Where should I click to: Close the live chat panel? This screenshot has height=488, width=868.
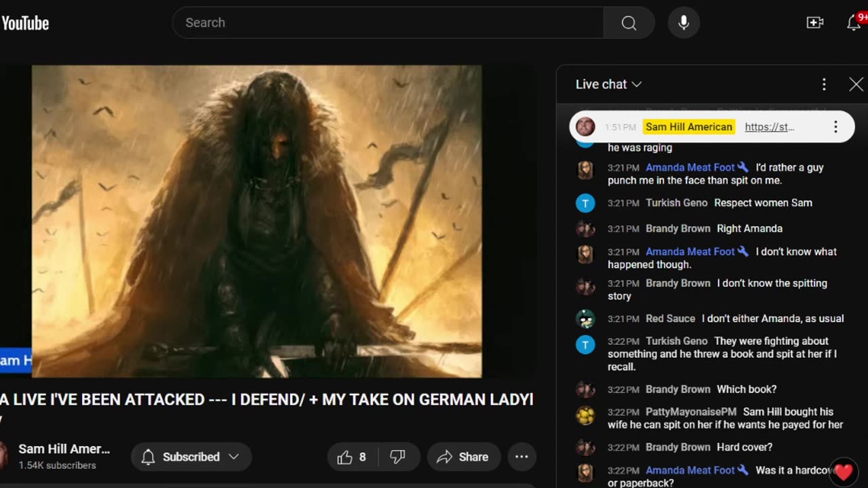click(856, 84)
